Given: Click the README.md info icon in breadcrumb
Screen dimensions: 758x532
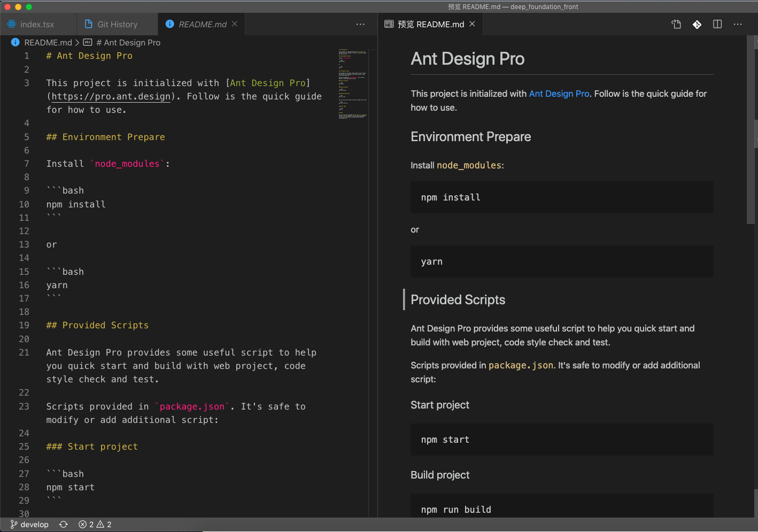Looking at the screenshot, I should pyautogui.click(x=16, y=42).
